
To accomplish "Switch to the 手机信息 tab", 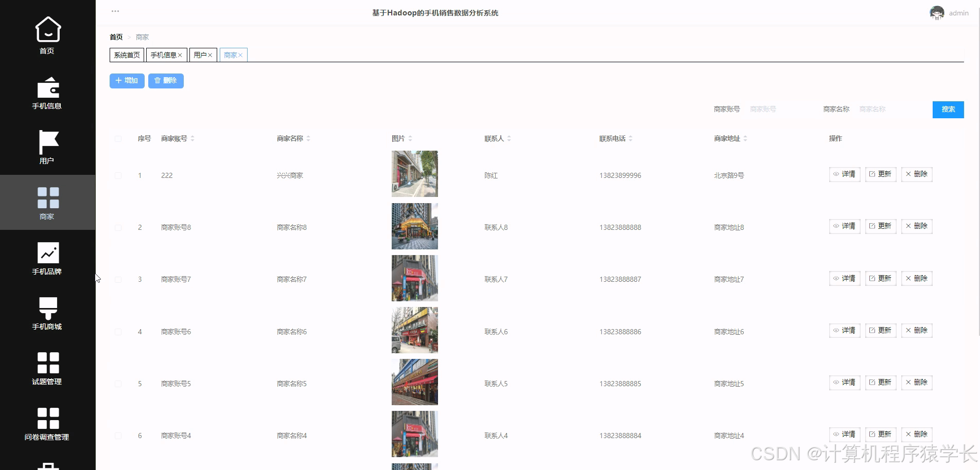I will click(163, 55).
